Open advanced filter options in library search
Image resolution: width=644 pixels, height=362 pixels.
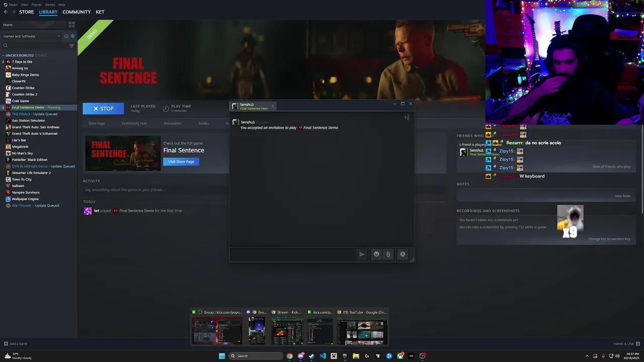pyautogui.click(x=71, y=46)
